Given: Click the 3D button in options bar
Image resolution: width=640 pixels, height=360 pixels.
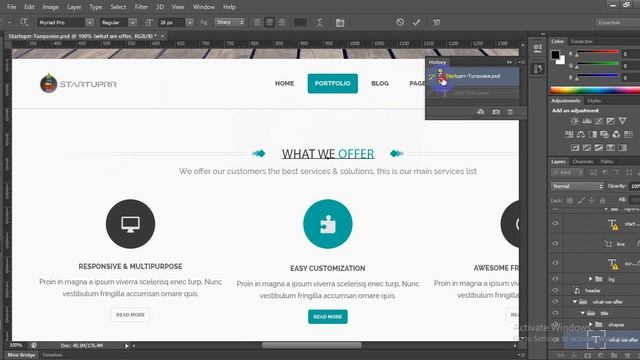Looking at the screenshot, I should coord(436,22).
